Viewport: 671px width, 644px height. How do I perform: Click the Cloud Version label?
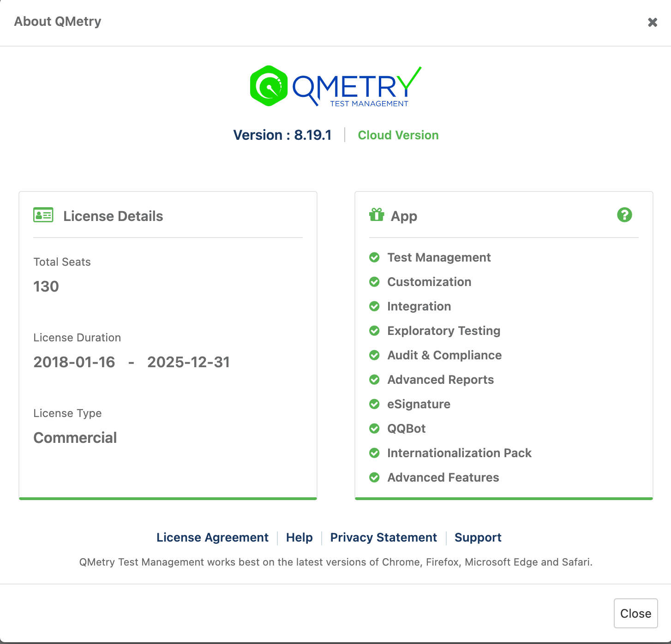point(398,135)
